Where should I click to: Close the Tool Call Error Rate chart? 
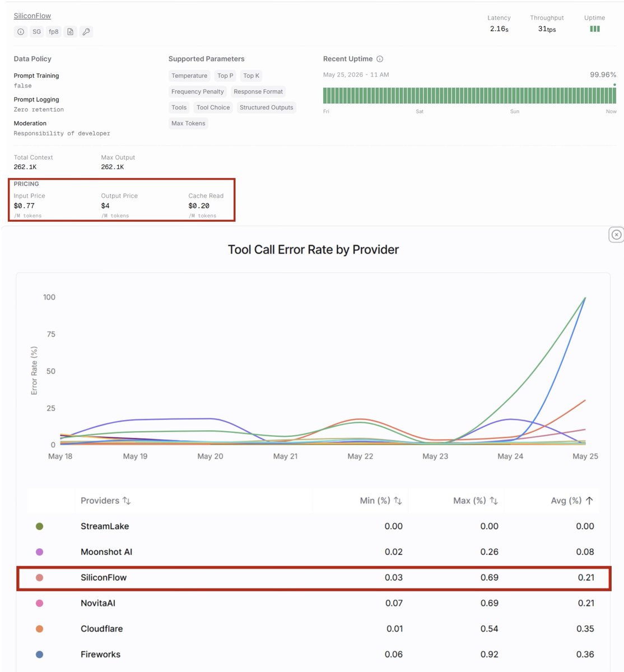tap(616, 235)
